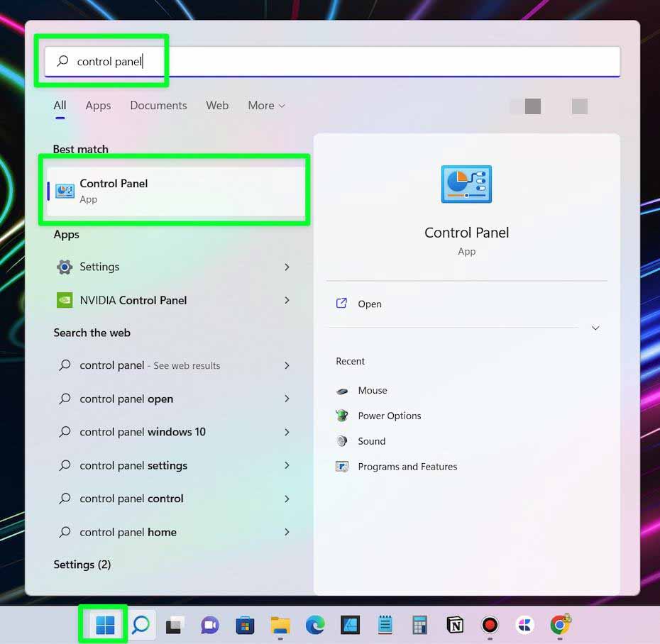Open Microsoft Store from the taskbar
The height and width of the screenshot is (644, 660).
pos(245,625)
